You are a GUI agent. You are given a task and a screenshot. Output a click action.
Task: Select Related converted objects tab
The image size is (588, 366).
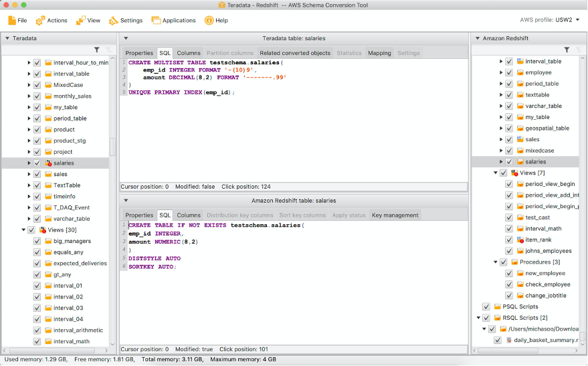295,53
